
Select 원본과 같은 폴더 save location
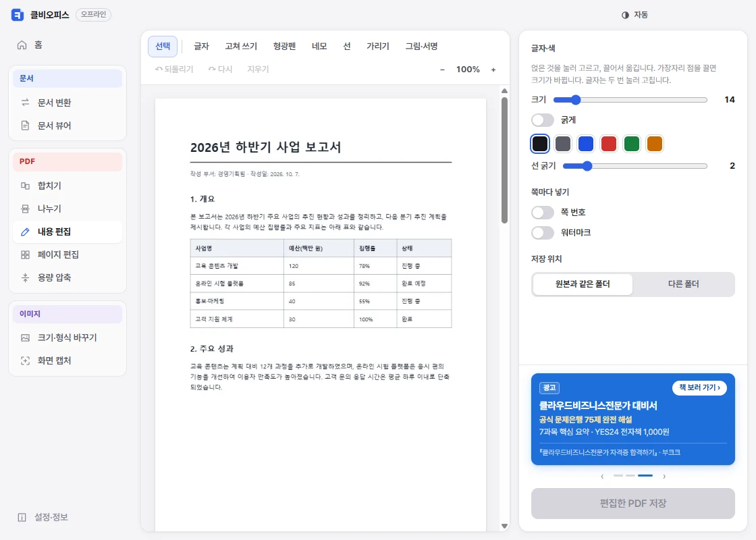(x=583, y=284)
